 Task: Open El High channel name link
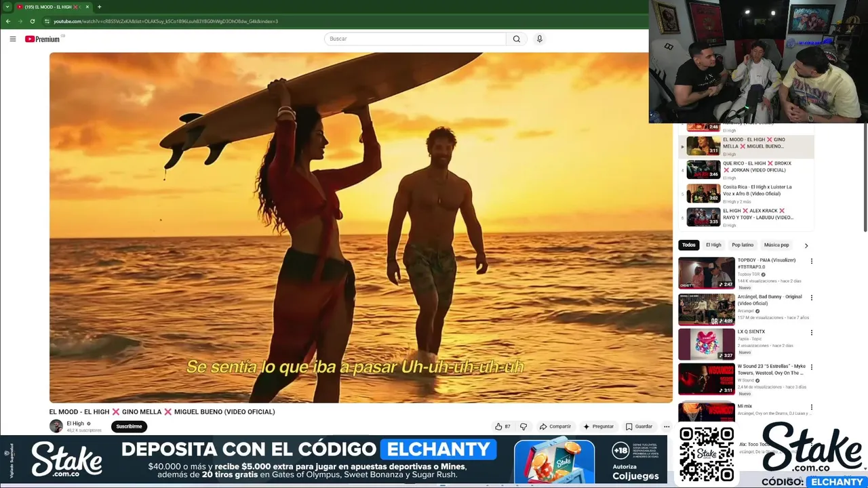point(75,424)
